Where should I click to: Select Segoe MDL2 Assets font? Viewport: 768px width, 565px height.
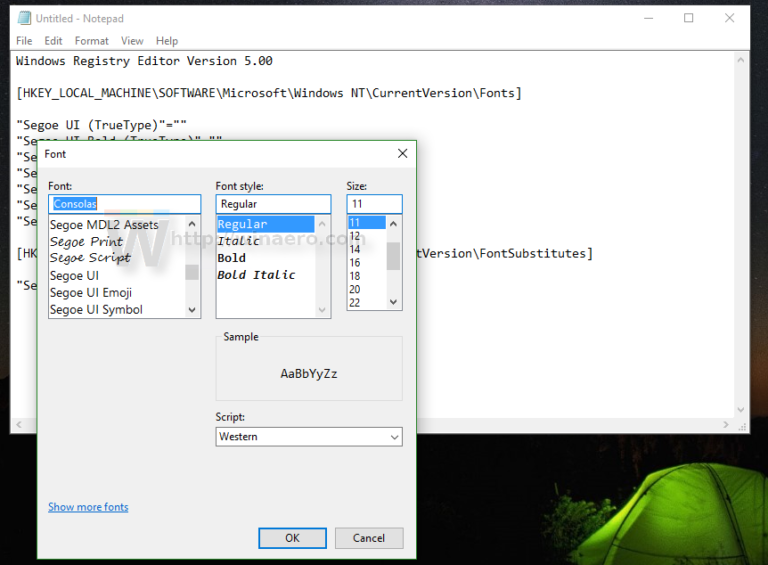click(104, 225)
